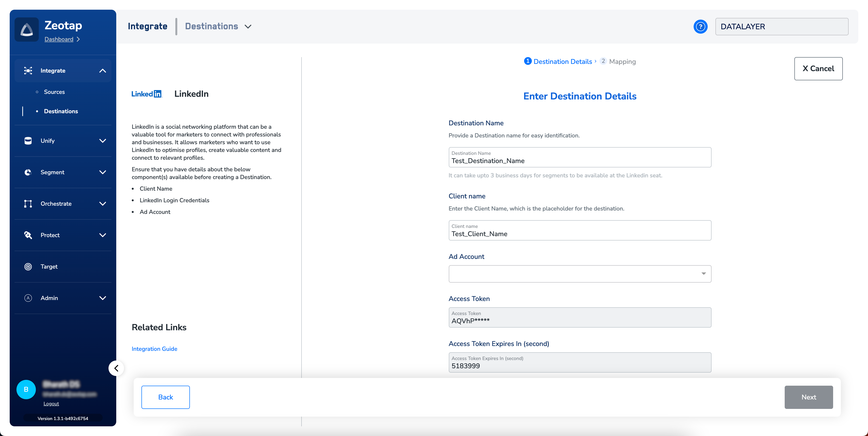868x436 pixels.
Task: Click the X Cancel button
Action: [x=818, y=69]
